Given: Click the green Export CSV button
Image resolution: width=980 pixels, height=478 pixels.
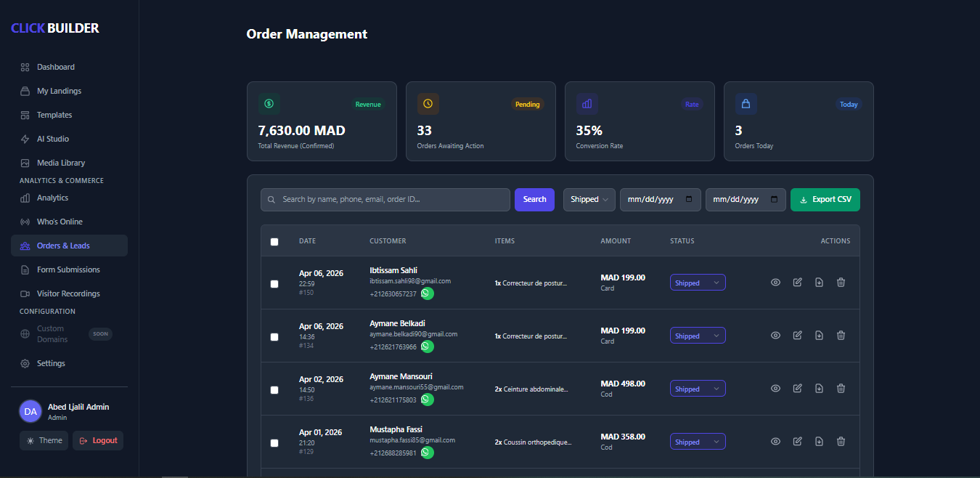Looking at the screenshot, I should pyautogui.click(x=825, y=199).
